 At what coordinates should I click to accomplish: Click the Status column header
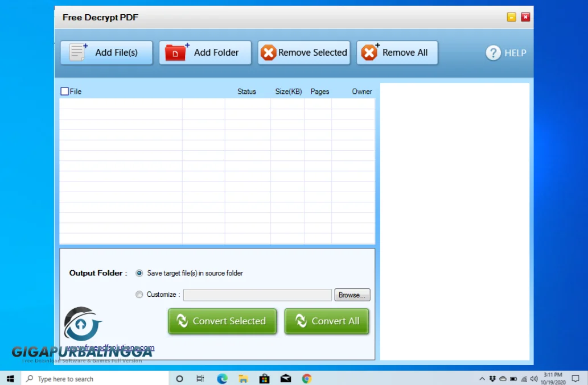pos(246,92)
